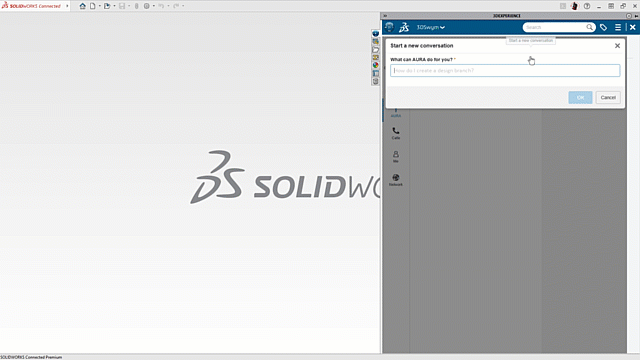Expand the SOLIDWORKS Connected logo menu arrow
This screenshot has height=360, width=640.
click(67, 6)
